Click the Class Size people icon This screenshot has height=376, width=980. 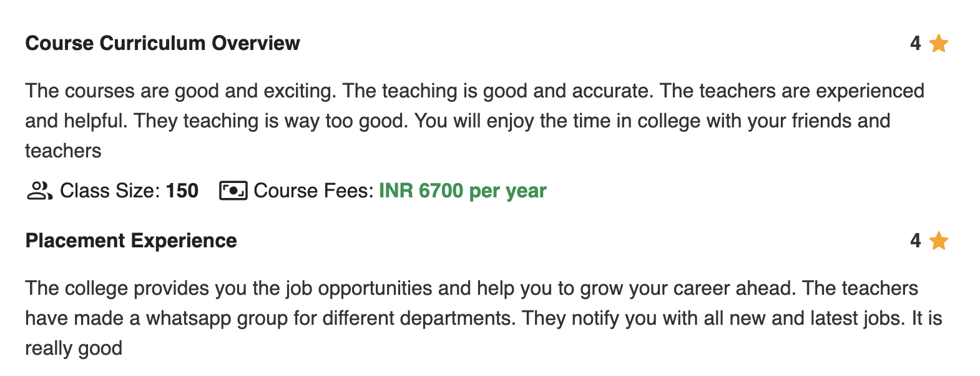pos(39,190)
